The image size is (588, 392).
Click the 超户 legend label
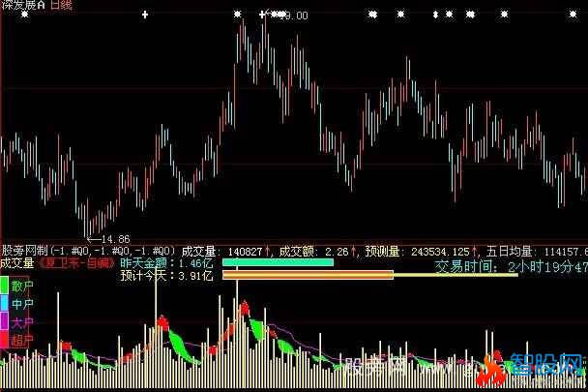(x=22, y=340)
